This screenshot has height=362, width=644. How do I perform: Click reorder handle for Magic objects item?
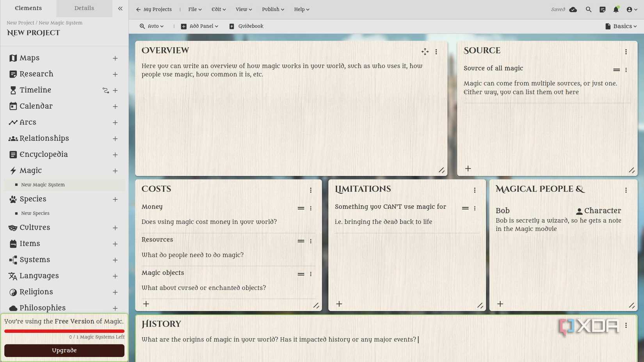click(301, 274)
